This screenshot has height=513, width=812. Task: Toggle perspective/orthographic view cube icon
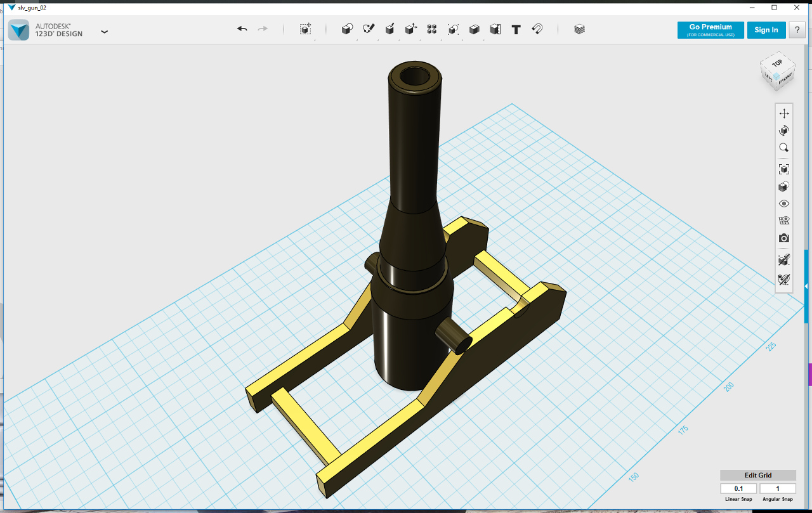[x=784, y=186]
